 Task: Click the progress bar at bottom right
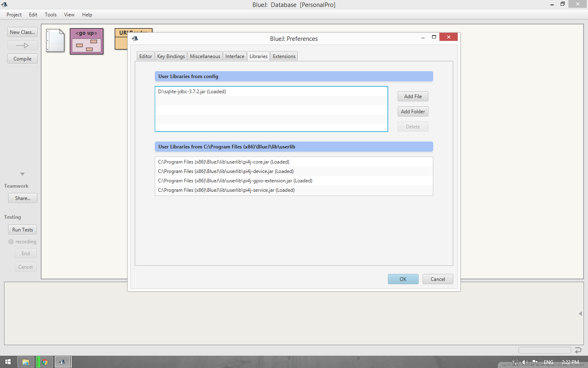[545, 350]
